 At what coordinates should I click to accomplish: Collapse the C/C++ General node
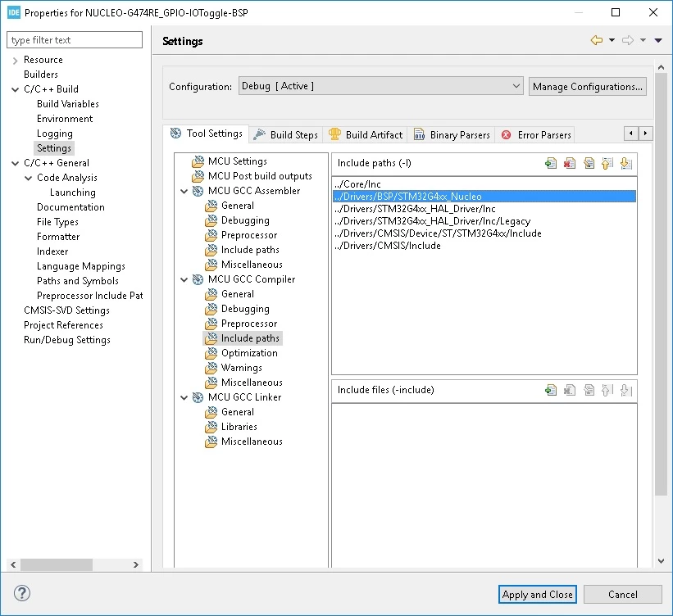click(x=15, y=163)
